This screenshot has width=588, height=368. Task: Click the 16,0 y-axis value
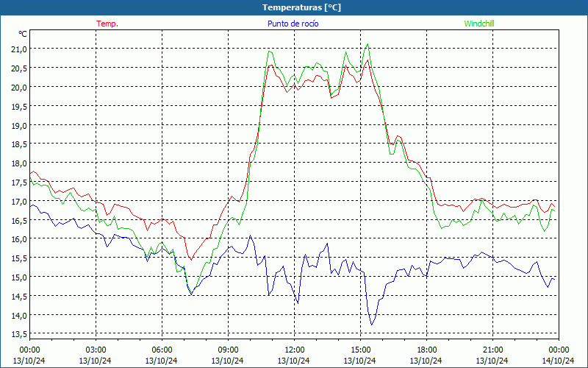click(x=19, y=239)
